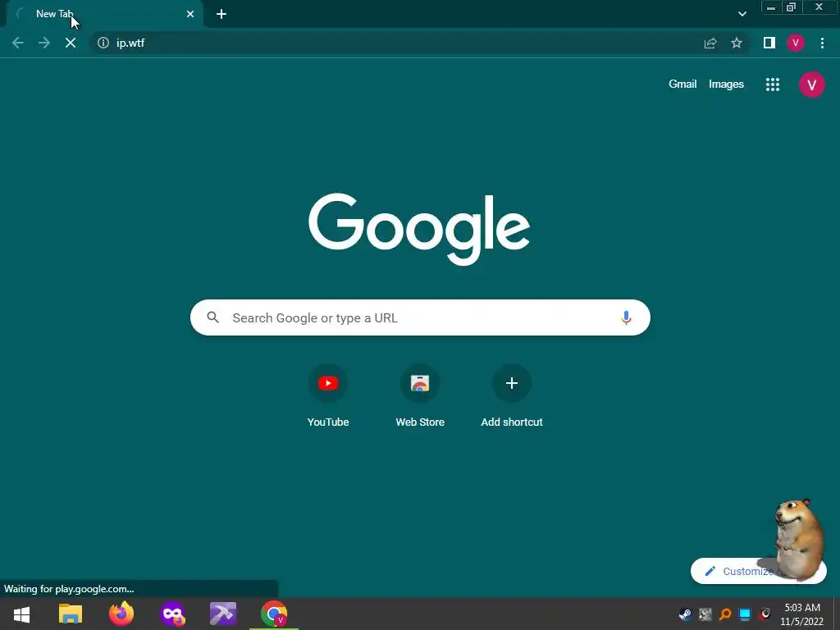Viewport: 840px width, 630px height.
Task: Close the New Tab tab
Action: 190,14
